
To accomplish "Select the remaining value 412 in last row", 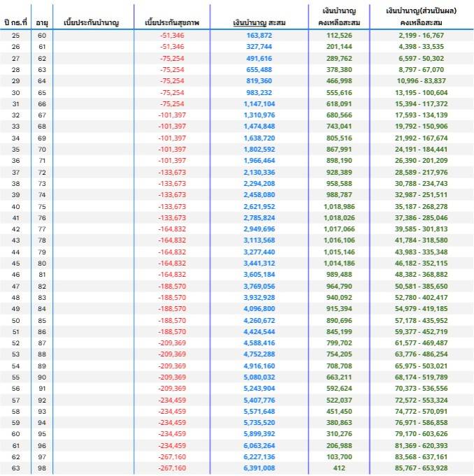I will pos(339,469).
